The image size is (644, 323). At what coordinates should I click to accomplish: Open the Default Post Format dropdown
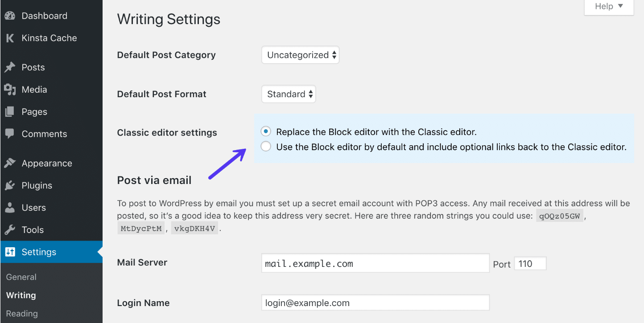[288, 94]
